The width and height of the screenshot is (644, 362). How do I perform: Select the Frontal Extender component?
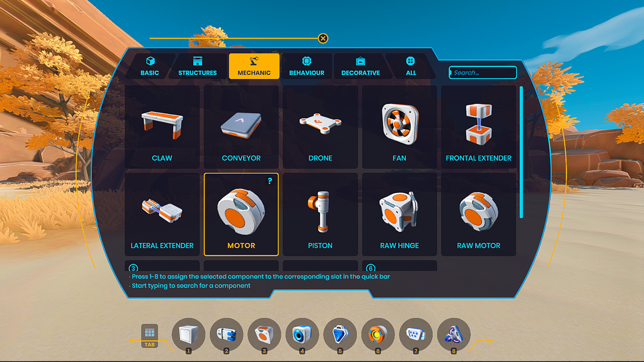pos(479,123)
